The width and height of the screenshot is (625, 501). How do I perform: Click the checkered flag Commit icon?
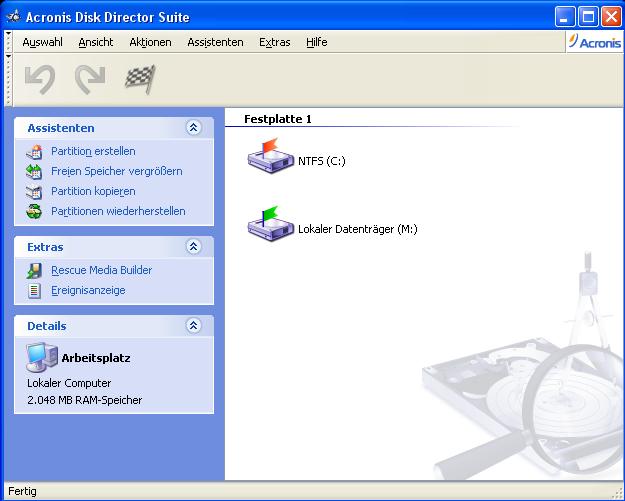140,79
